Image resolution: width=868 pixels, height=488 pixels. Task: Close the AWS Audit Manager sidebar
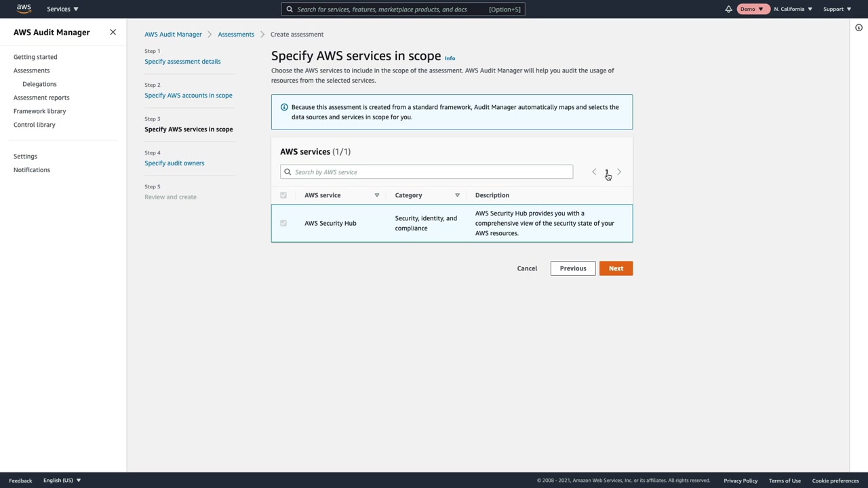coord(113,33)
